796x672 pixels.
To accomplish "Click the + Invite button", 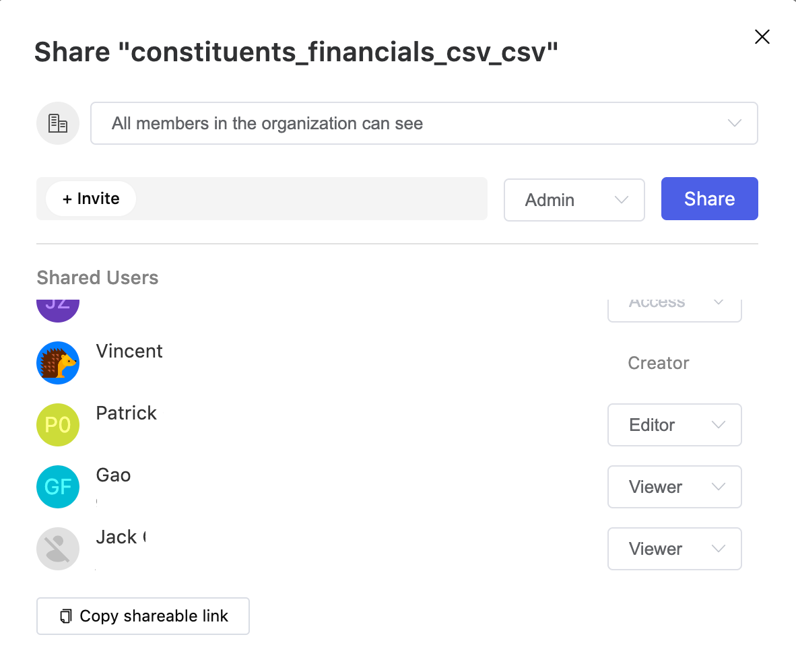I will coord(91,199).
